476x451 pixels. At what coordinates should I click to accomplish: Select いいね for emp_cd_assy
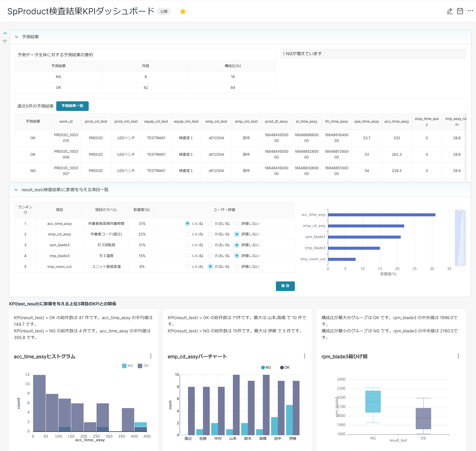point(187,234)
